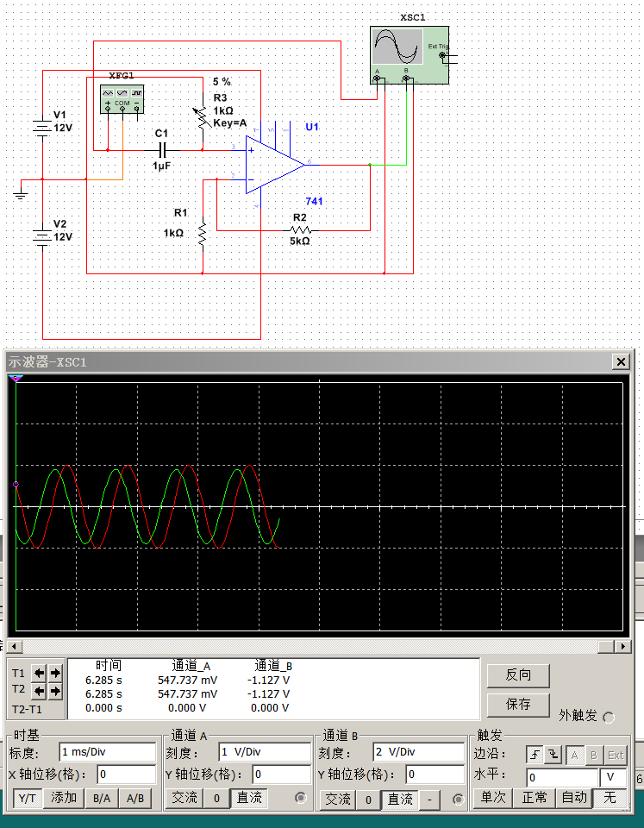Click the 通道 B Y 轴位移 field
This screenshot has height=828, width=644.
[435, 775]
